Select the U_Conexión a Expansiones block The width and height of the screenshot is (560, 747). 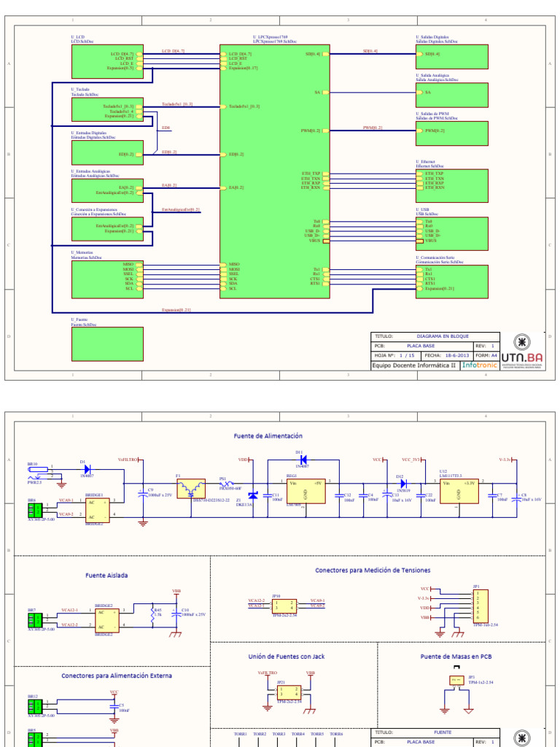pyautogui.click(x=107, y=229)
